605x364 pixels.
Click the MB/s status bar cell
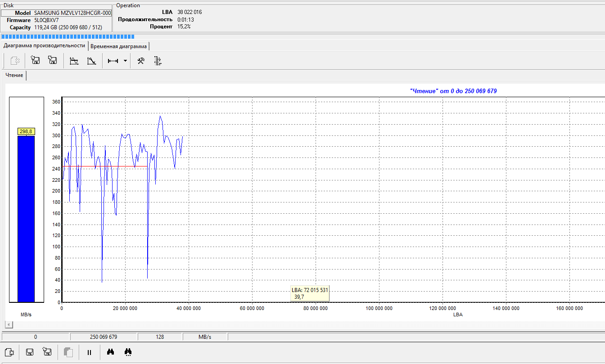coord(205,337)
